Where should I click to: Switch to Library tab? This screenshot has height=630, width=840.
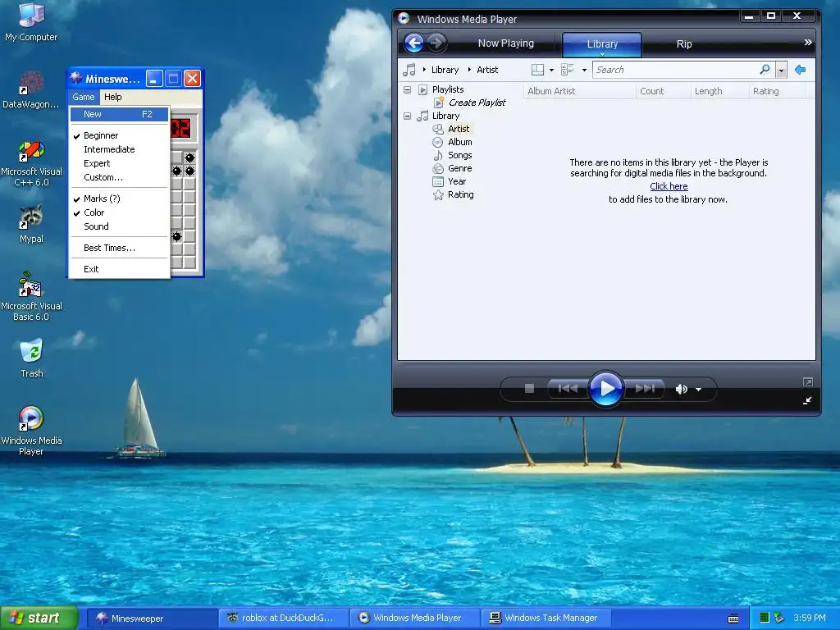(602, 44)
